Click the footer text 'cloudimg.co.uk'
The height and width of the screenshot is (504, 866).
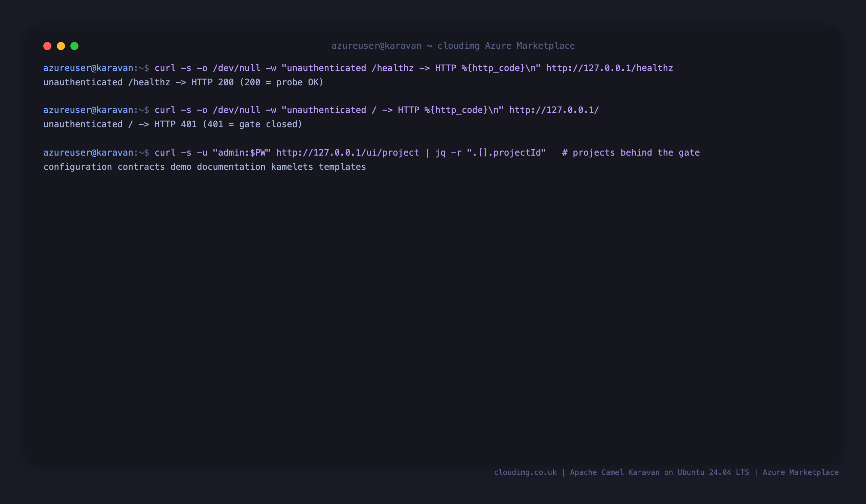click(525, 473)
